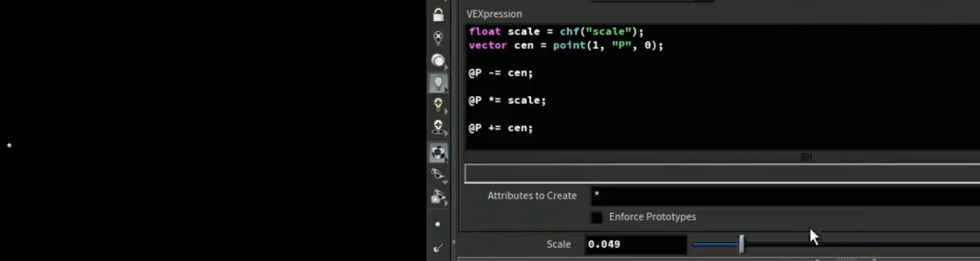Toggle the display normals icon
This screenshot has height=261, width=980.
438,248
